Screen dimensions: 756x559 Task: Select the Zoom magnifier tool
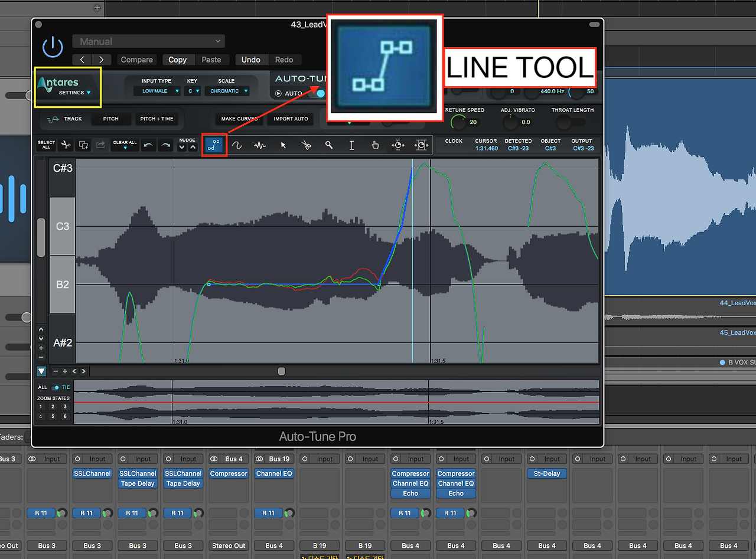coord(329,145)
